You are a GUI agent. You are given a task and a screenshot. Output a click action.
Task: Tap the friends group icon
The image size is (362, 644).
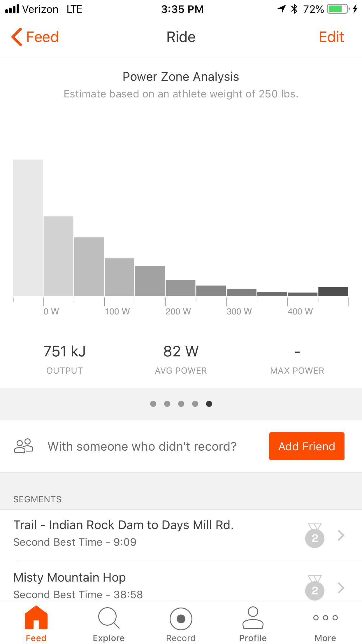coord(24,446)
